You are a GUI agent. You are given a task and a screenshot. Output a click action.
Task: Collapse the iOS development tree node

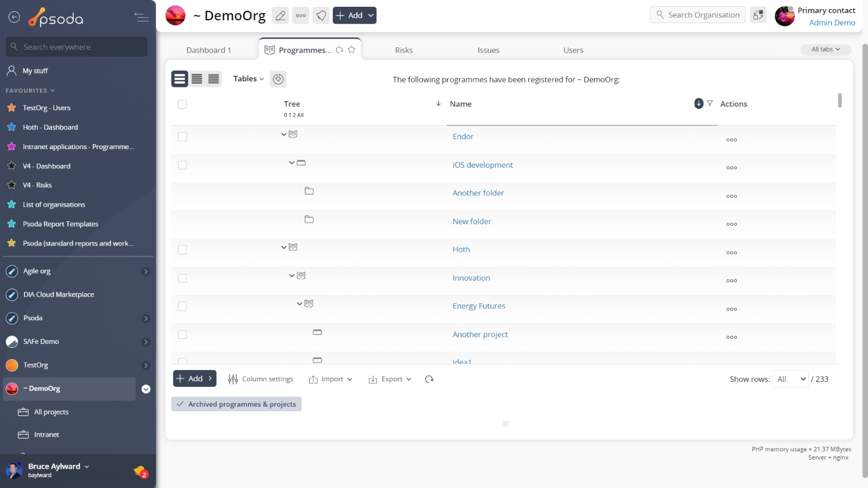pos(292,163)
